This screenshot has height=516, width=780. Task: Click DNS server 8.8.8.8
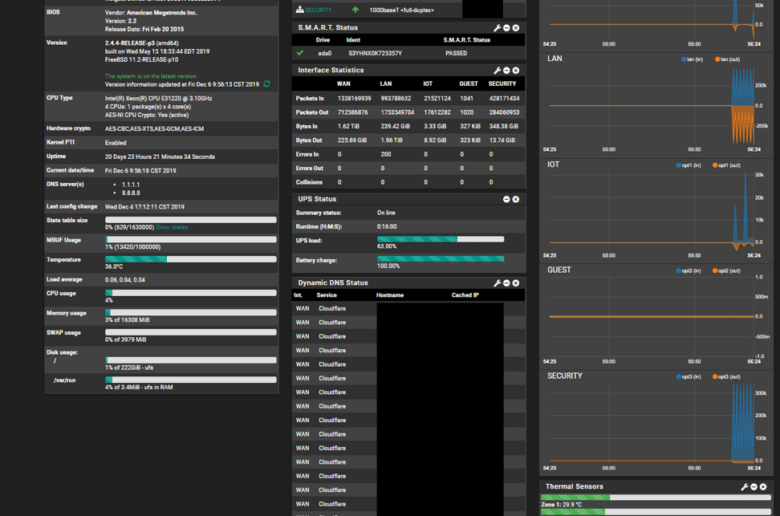click(131, 193)
